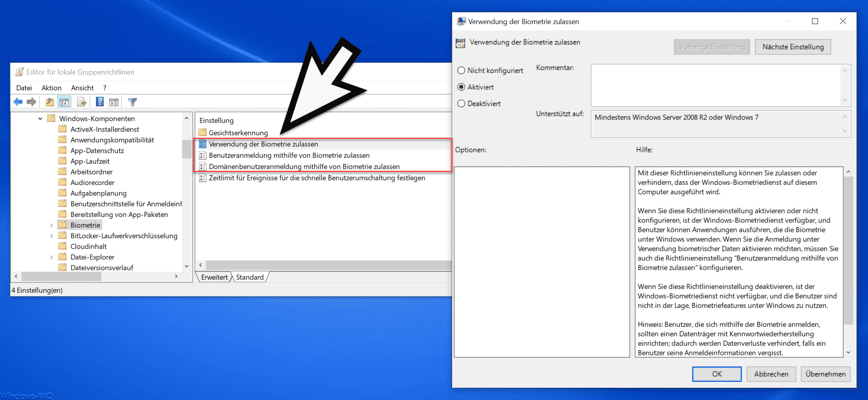Toggle the console tree pane icon
868x400 pixels.
[64, 102]
